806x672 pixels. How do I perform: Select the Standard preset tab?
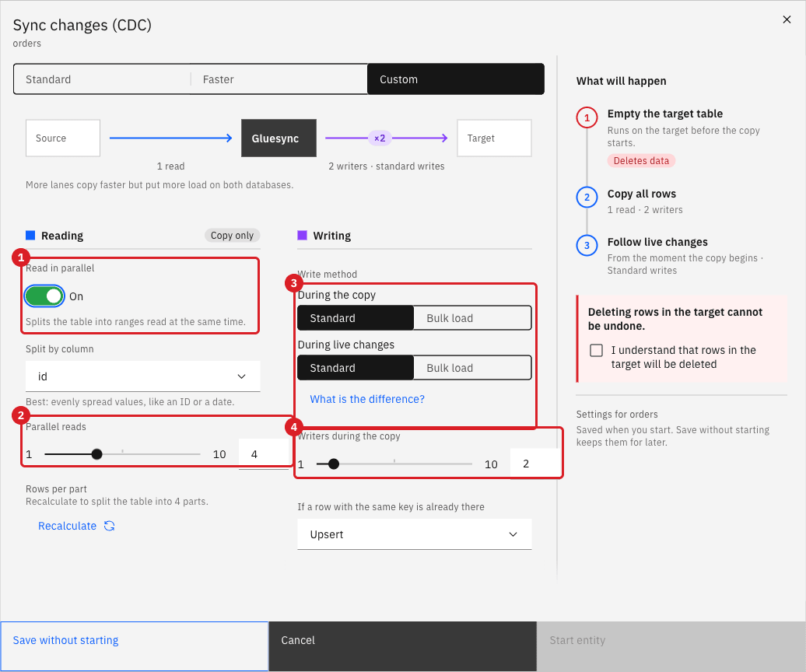point(102,79)
